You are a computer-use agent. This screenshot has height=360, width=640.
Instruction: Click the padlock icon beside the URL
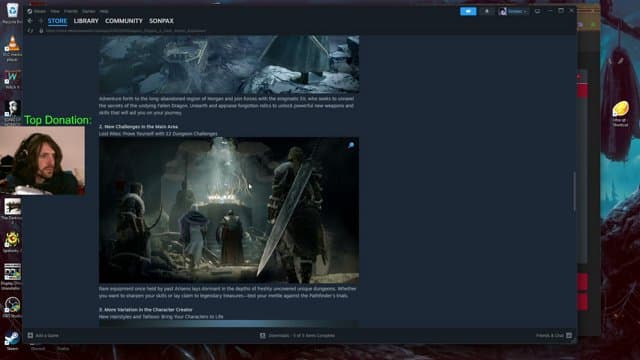pyautogui.click(x=41, y=31)
